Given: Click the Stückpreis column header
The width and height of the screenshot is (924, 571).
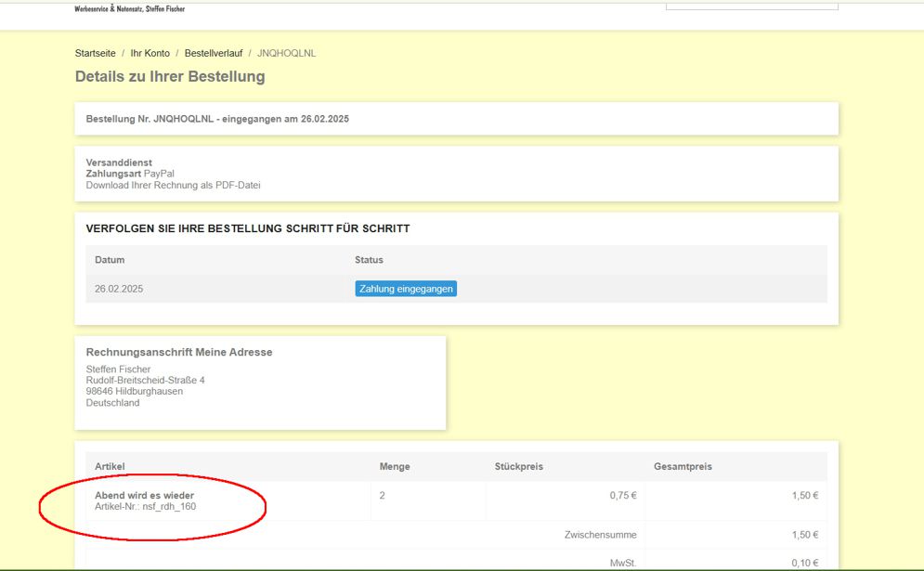Looking at the screenshot, I should click(519, 466).
